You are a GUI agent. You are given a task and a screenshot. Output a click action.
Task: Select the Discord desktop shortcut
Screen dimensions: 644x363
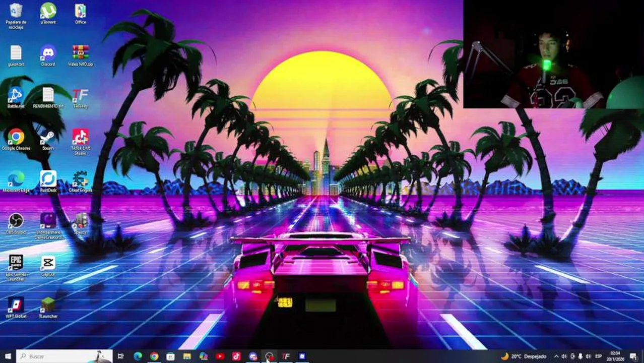48,56
